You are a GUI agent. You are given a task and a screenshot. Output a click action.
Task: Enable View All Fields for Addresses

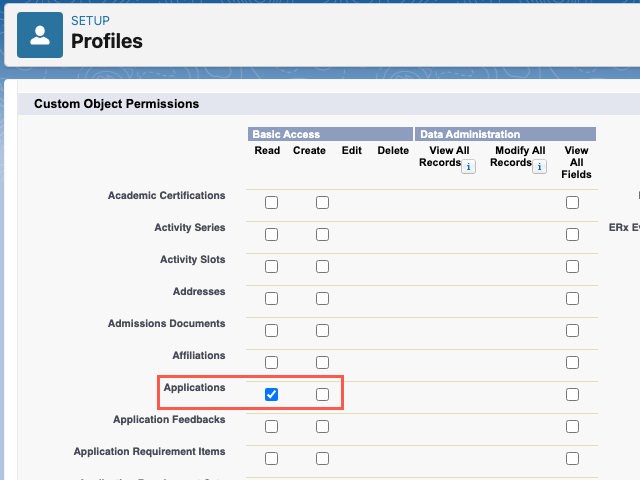point(572,299)
